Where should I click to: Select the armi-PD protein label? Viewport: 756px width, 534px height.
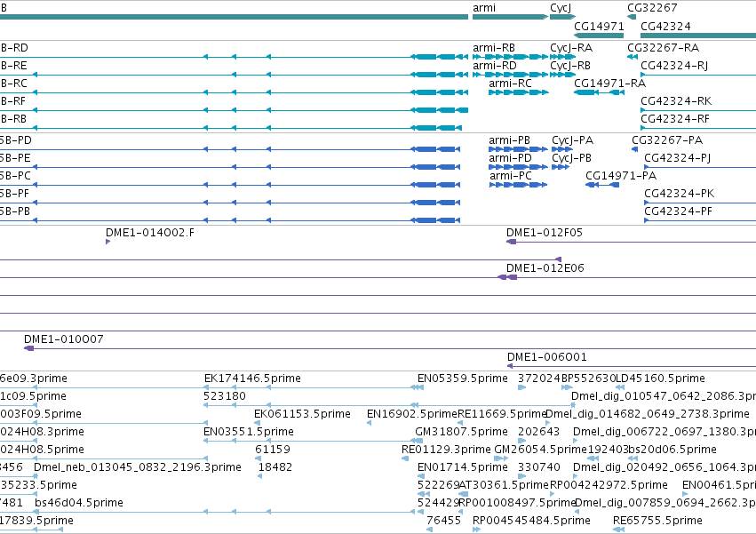click(x=510, y=158)
